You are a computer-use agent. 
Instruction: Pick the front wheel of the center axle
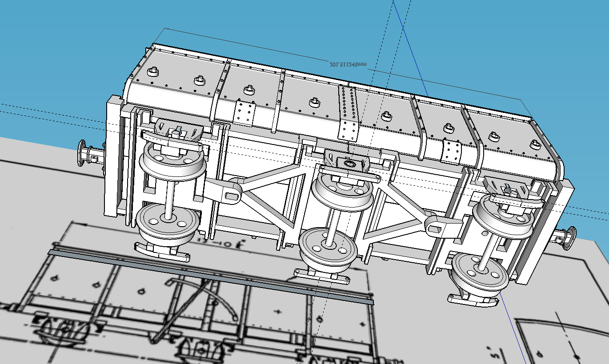coord(328,251)
